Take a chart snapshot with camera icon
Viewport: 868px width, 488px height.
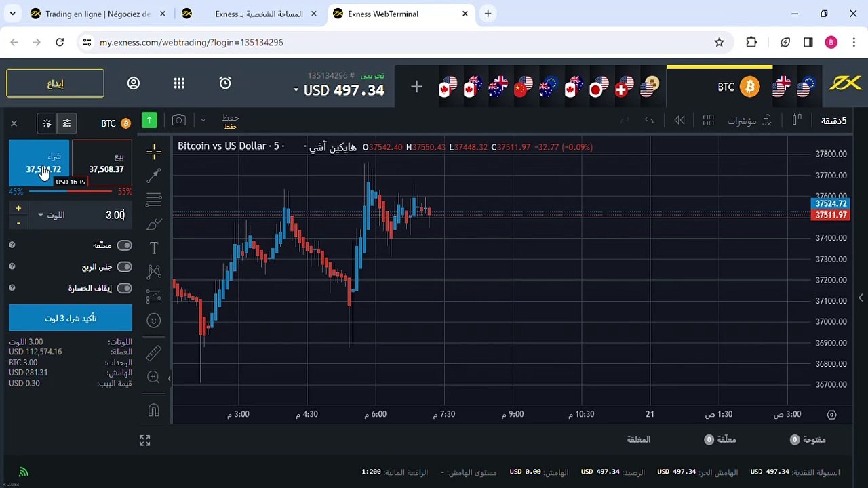click(178, 120)
